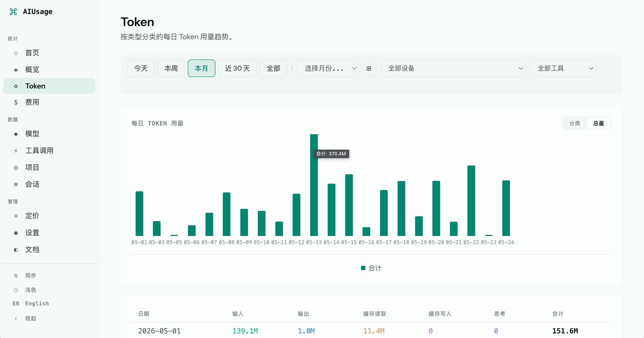
Task: Open the 概览 page
Action: (x=49, y=70)
